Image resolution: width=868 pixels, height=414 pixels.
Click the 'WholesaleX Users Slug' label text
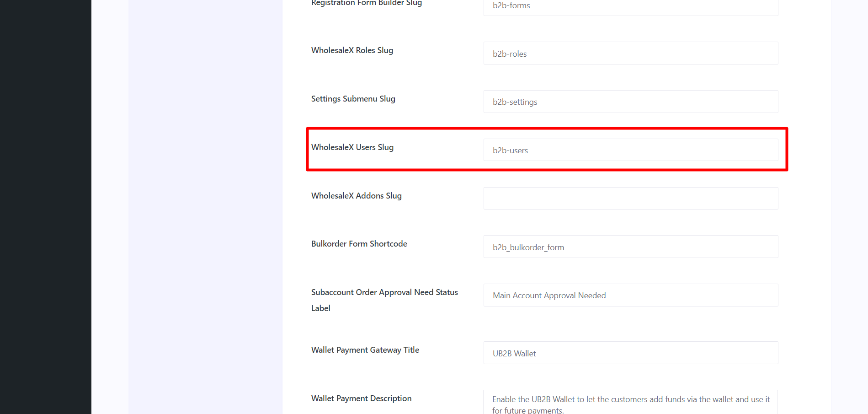point(352,147)
